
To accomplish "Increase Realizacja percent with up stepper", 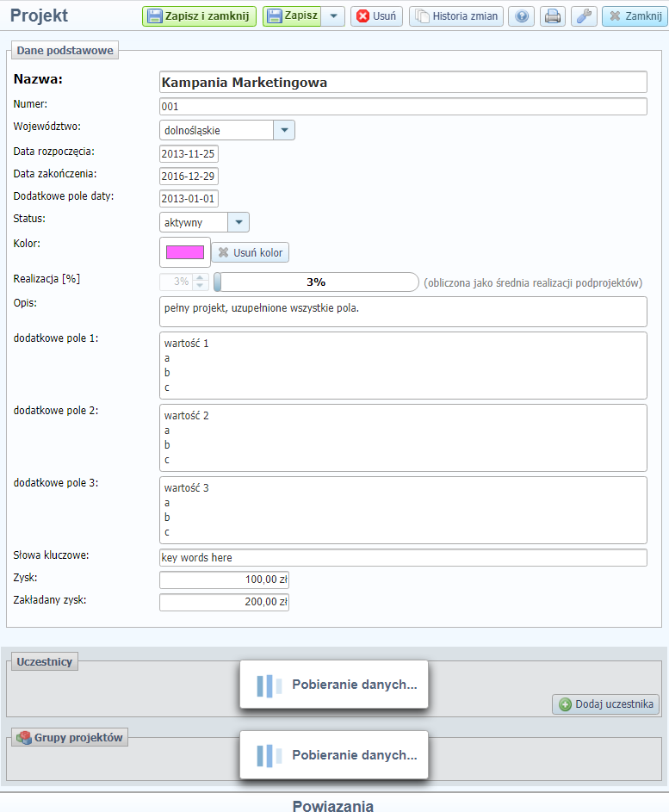I will pyautogui.click(x=201, y=277).
